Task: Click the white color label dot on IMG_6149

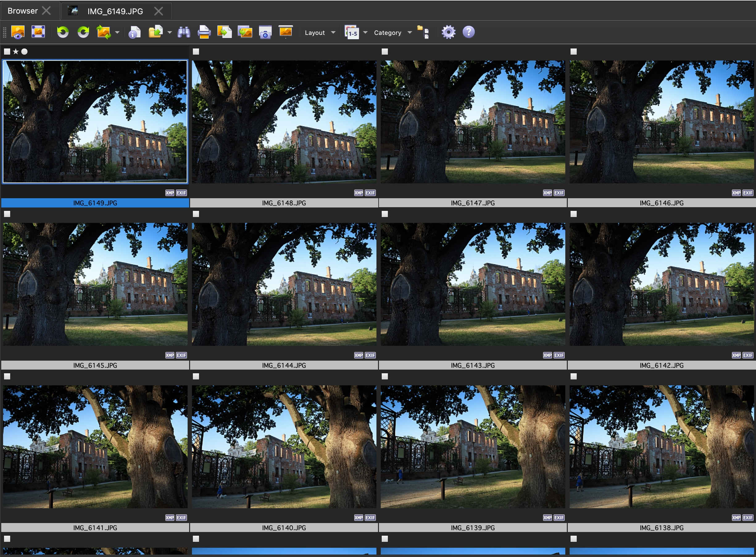Action: point(24,52)
